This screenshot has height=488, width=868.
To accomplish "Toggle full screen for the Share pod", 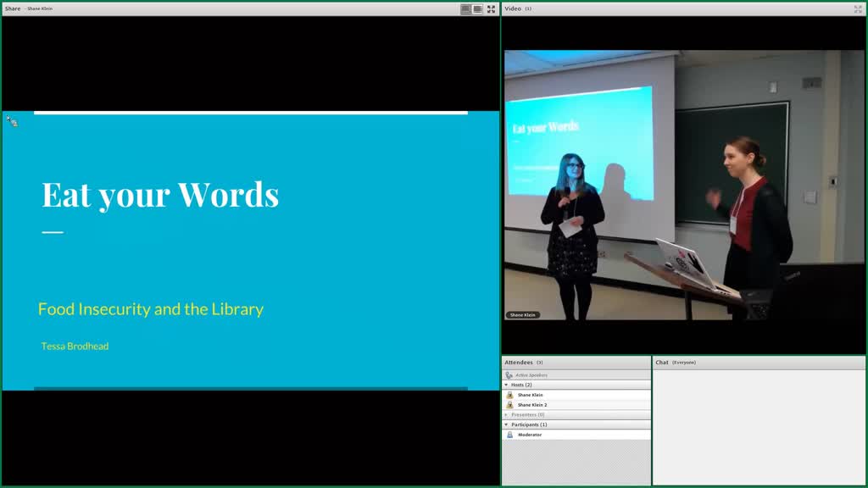I will [x=491, y=8].
